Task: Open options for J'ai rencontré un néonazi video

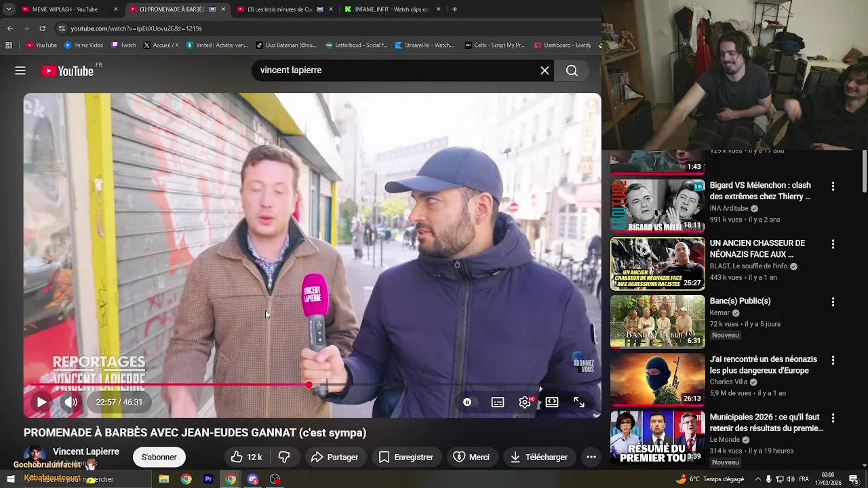Action: click(x=833, y=360)
